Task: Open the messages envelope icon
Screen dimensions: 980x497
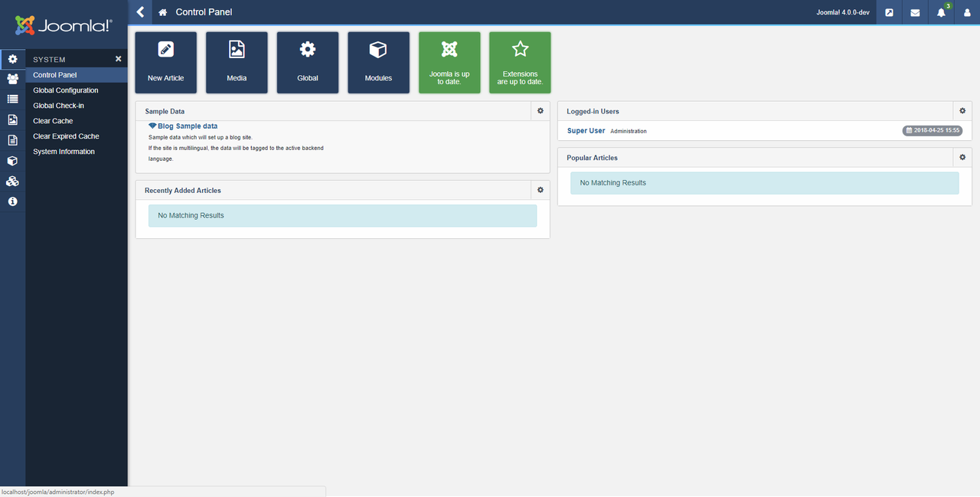Action: (915, 12)
